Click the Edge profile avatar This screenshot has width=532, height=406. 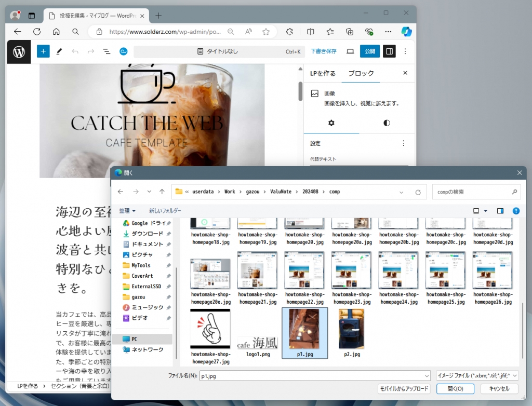15,15
